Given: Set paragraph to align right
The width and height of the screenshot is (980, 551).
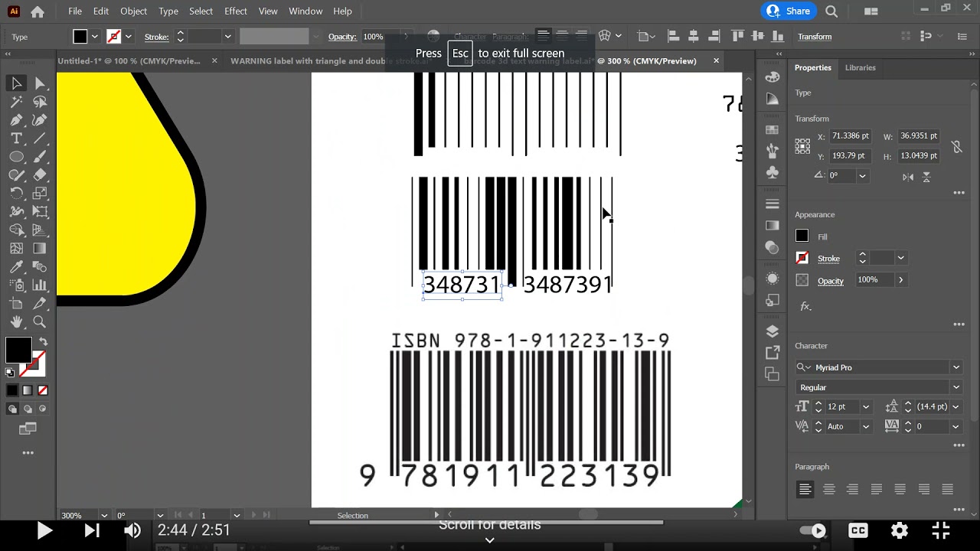Looking at the screenshot, I should pyautogui.click(x=852, y=489).
